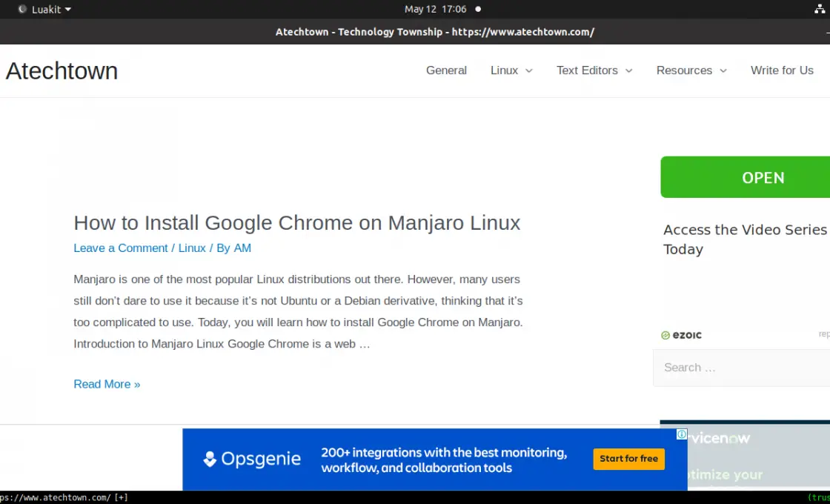Viewport: 830px width, 504px height.
Task: Click the Servicenow sidebar ad
Action: (745, 454)
